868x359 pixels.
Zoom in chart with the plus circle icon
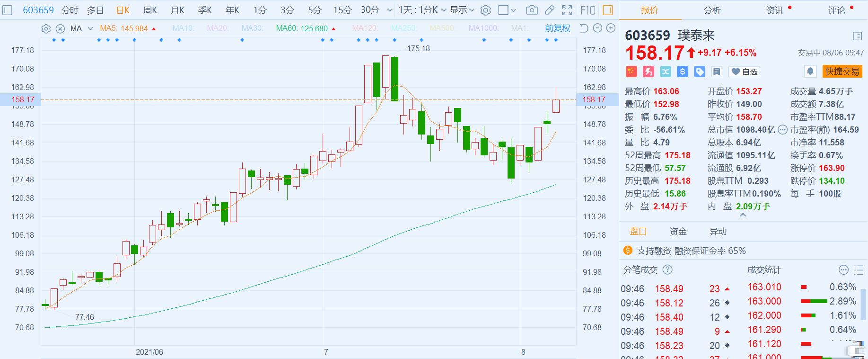(611, 28)
